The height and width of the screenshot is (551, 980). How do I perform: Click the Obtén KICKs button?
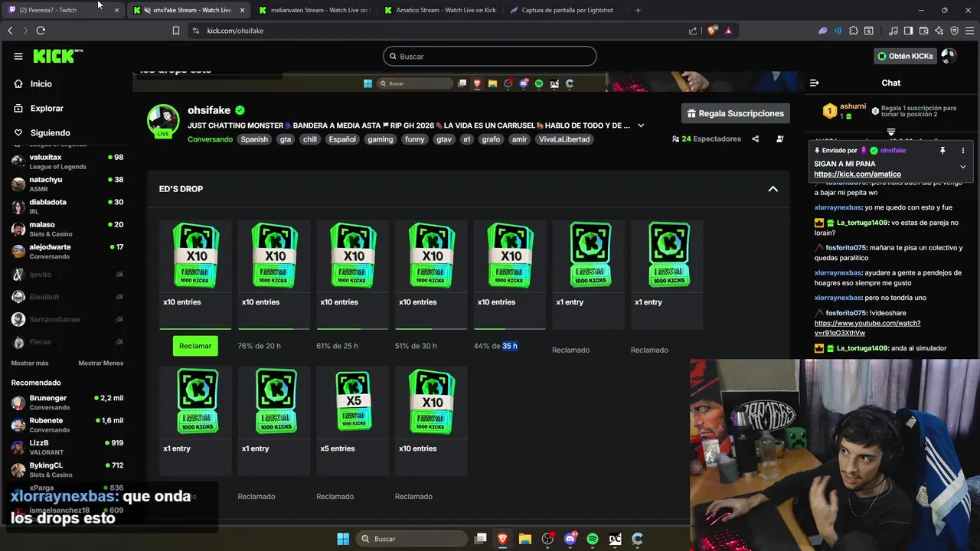[x=905, y=56]
